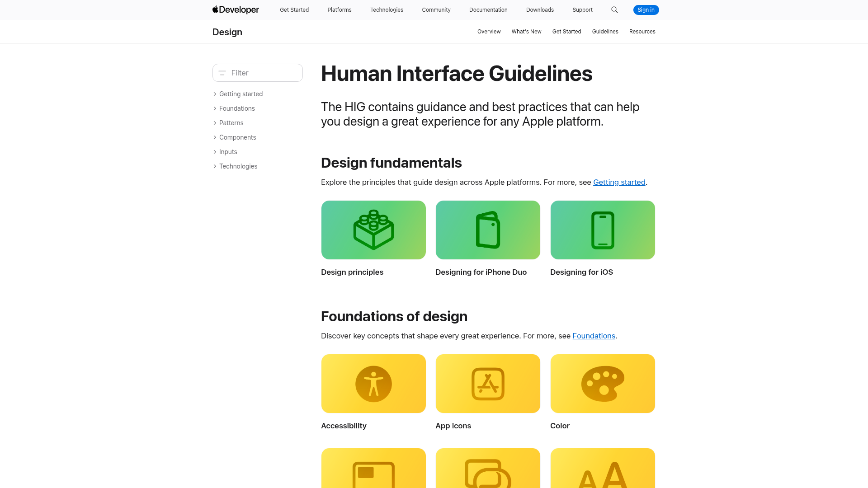The height and width of the screenshot is (488, 868).
Task: Expand the Getting started sidebar chevron
Action: click(x=215, y=94)
